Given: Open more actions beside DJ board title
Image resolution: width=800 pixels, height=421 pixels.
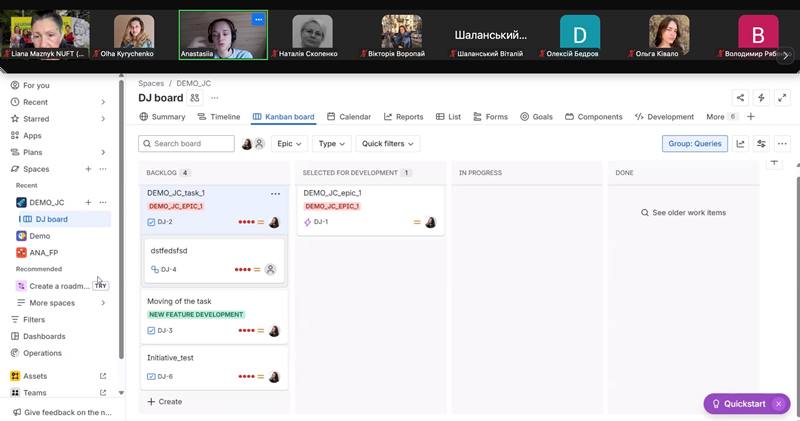Looking at the screenshot, I should coord(215,97).
